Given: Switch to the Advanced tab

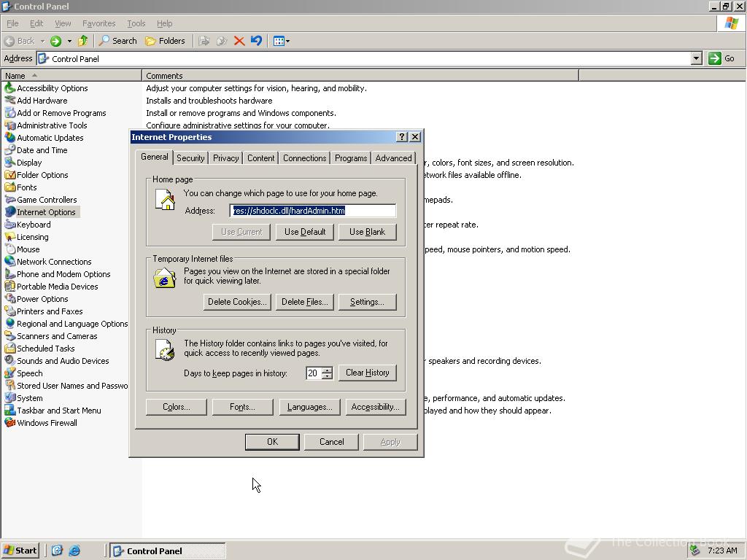Looking at the screenshot, I should pyautogui.click(x=393, y=158).
